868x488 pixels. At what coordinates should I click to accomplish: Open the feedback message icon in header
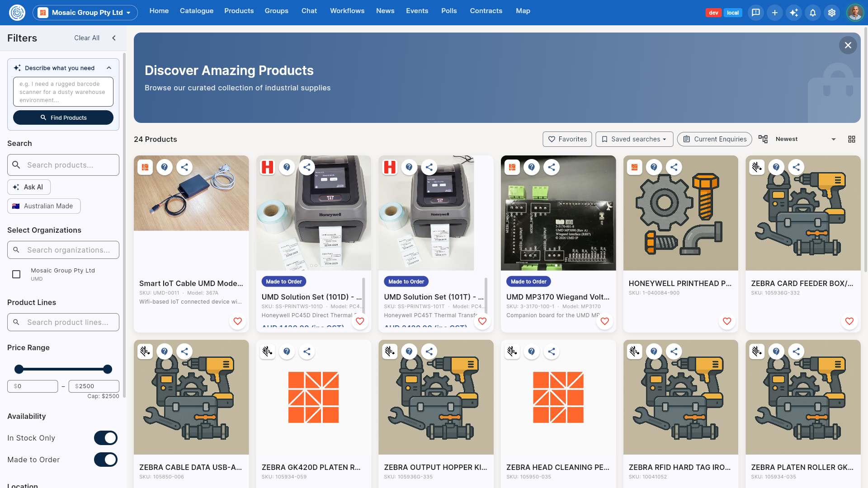click(x=756, y=13)
